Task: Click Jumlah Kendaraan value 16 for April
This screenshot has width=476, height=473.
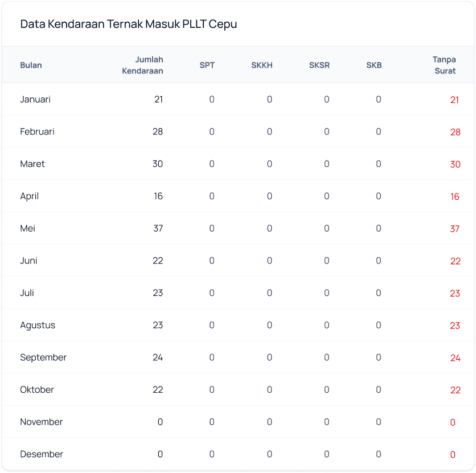Action: pos(158,196)
